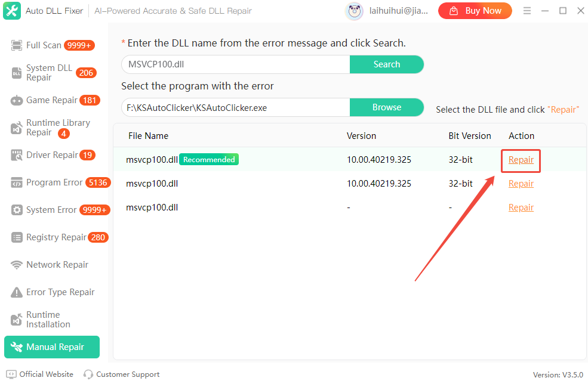Open the Runtime Library Repair section
This screenshot has height=384, width=588.
pos(58,128)
